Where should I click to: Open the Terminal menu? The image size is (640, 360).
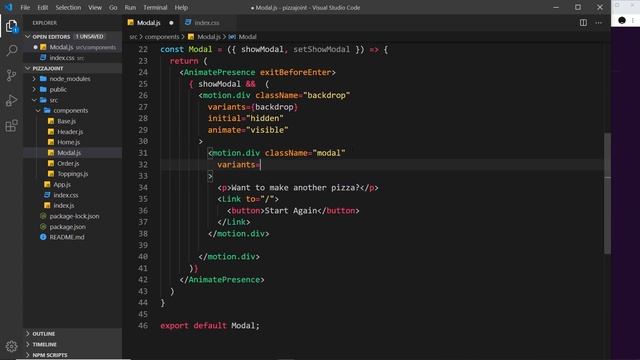[155, 7]
